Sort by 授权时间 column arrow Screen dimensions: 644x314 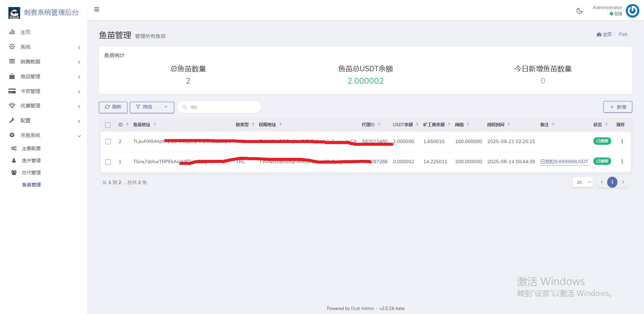(x=508, y=125)
